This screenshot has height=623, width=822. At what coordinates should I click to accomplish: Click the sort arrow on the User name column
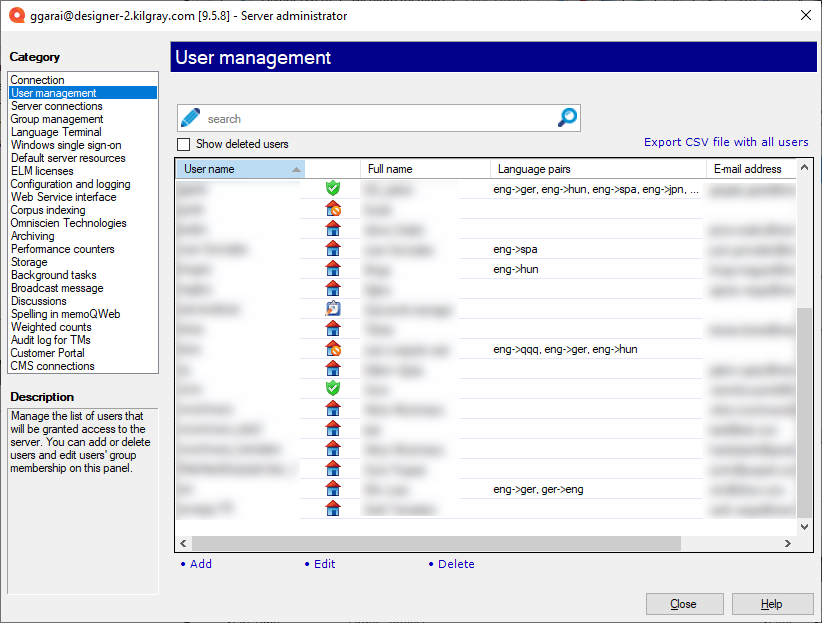pos(297,168)
